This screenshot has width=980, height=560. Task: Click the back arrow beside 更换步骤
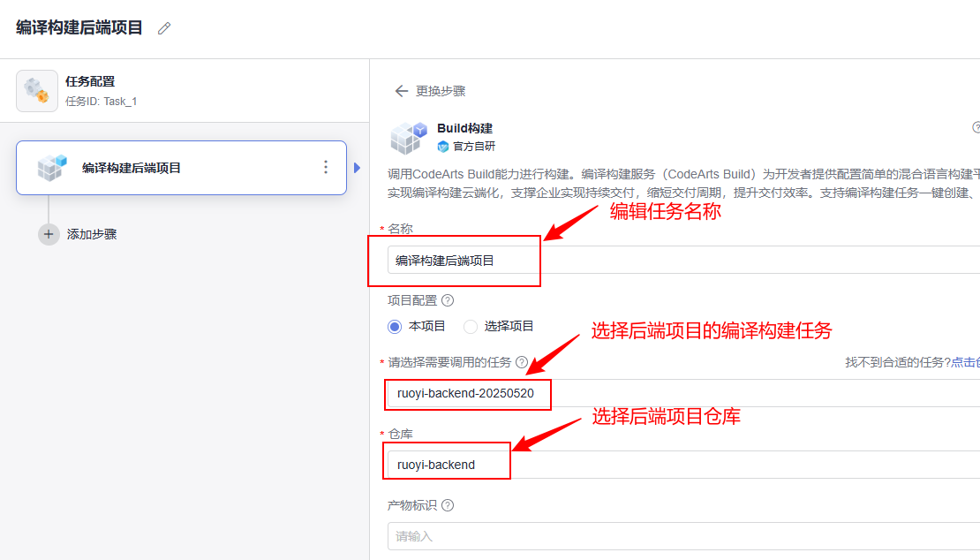(401, 91)
